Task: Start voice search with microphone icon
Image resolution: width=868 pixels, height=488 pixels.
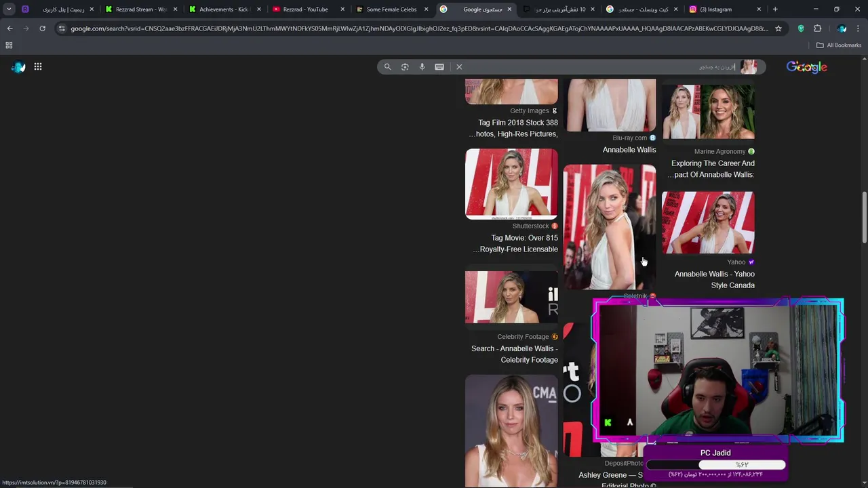Action: (x=422, y=66)
